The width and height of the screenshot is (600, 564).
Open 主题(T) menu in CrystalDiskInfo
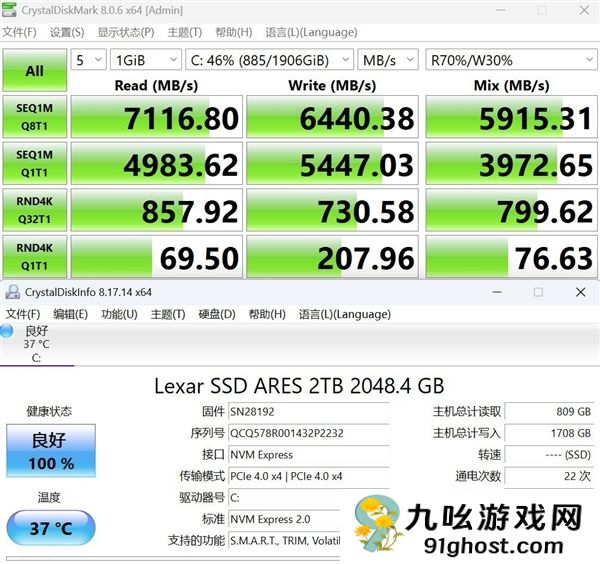tap(168, 314)
